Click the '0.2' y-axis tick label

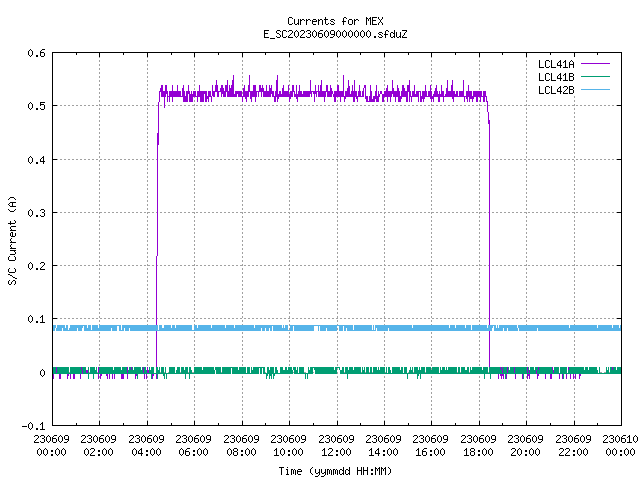pos(36,266)
